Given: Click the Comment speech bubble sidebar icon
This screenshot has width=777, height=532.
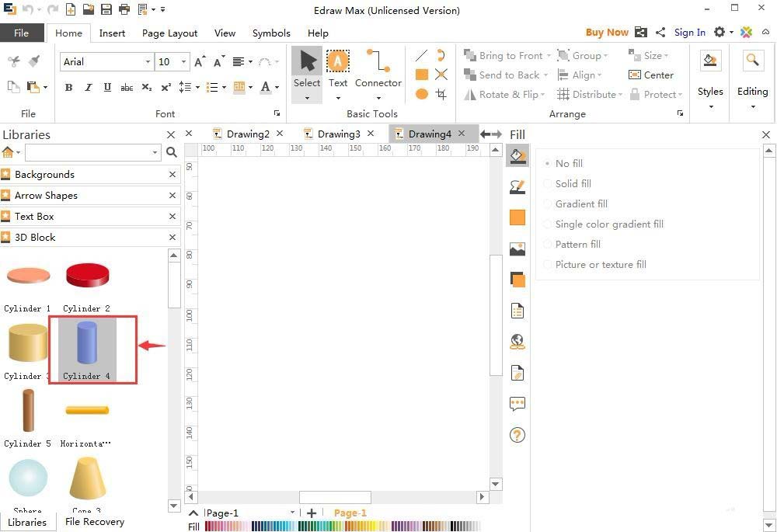Looking at the screenshot, I should click(x=517, y=404).
